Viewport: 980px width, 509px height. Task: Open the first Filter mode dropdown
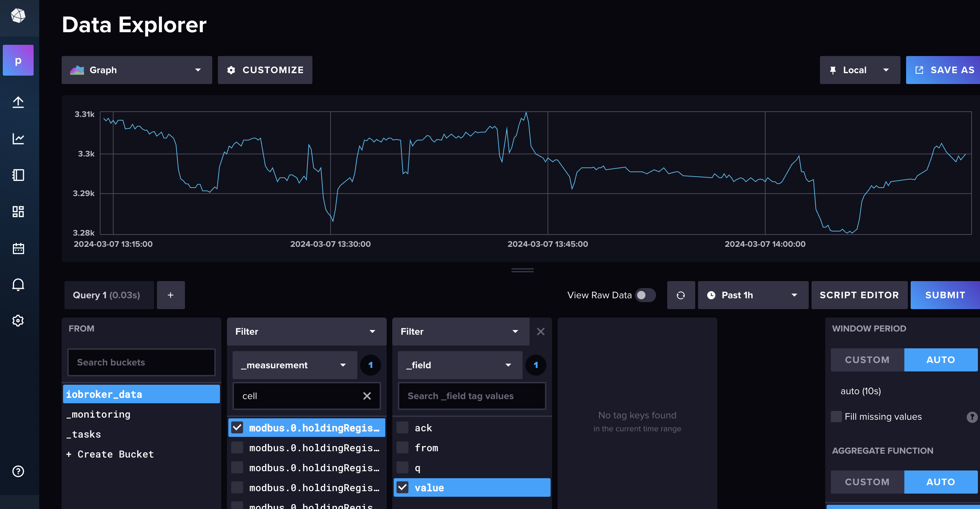click(x=306, y=332)
